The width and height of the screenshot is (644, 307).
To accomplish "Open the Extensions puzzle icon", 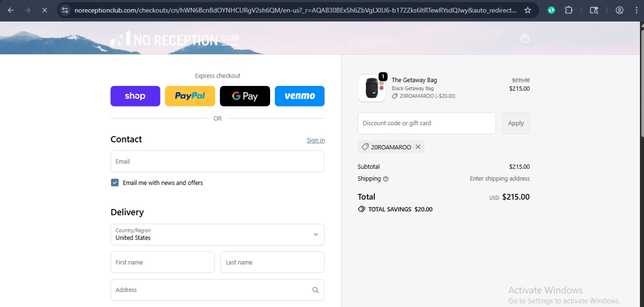I will pyautogui.click(x=569, y=10).
